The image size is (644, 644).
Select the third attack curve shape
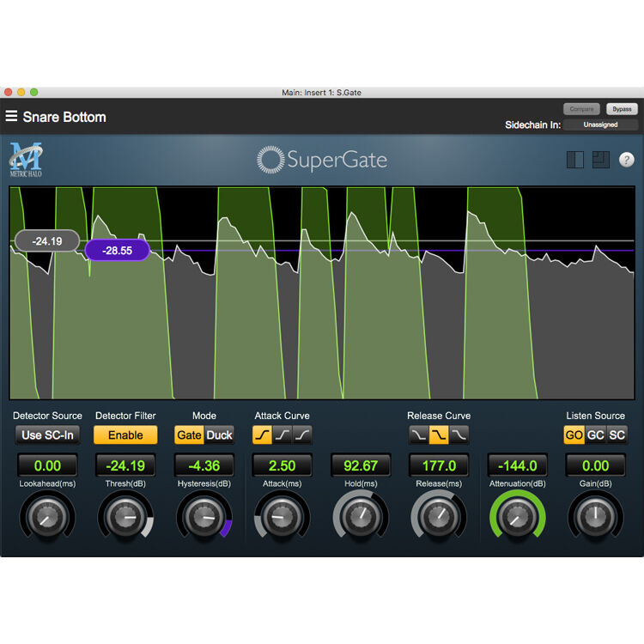302,435
